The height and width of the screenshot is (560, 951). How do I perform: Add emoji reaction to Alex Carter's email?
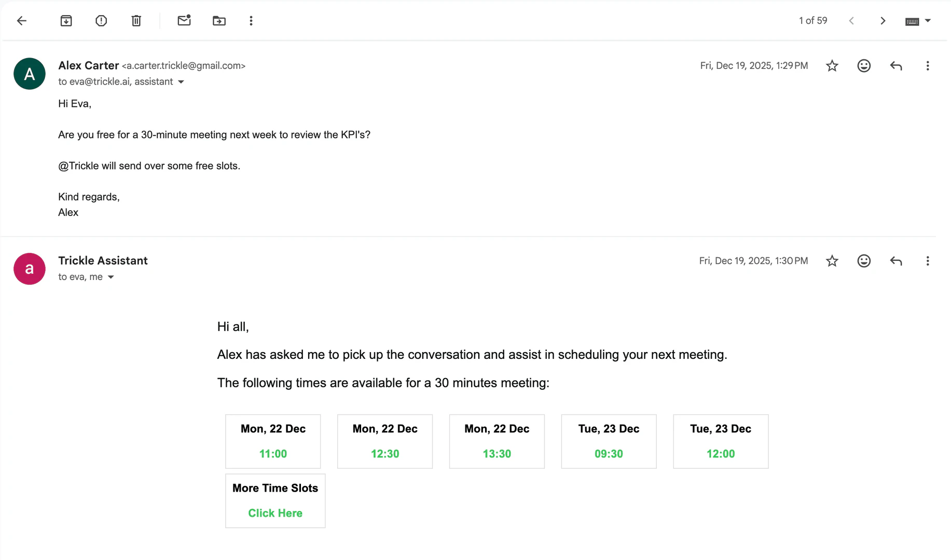point(864,66)
